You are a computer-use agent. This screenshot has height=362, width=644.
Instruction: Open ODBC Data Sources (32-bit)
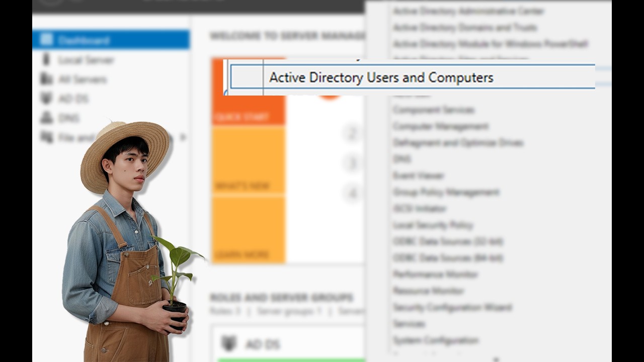pos(448,241)
